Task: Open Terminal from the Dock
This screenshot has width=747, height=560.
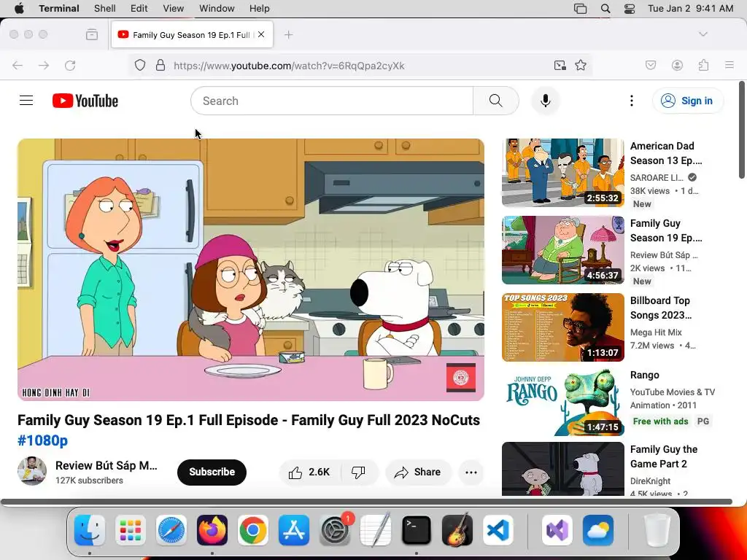Action: [x=417, y=530]
